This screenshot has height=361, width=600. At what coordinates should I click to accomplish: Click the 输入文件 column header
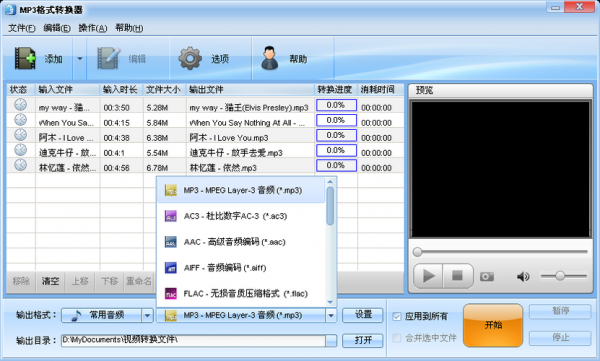coord(67,90)
